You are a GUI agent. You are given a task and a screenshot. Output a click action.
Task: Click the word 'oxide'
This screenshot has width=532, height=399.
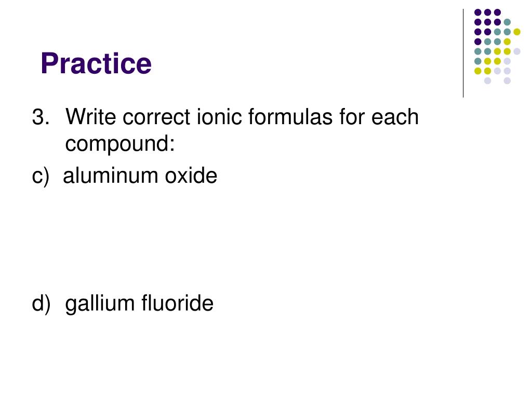pos(191,176)
